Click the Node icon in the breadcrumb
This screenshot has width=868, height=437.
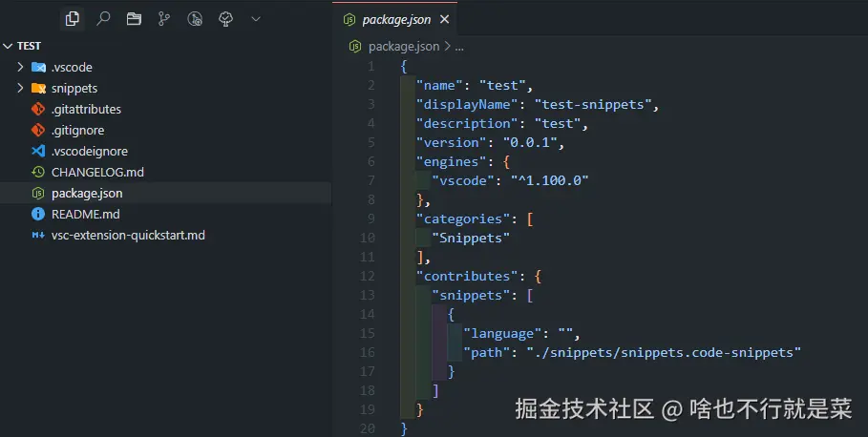[x=355, y=47]
